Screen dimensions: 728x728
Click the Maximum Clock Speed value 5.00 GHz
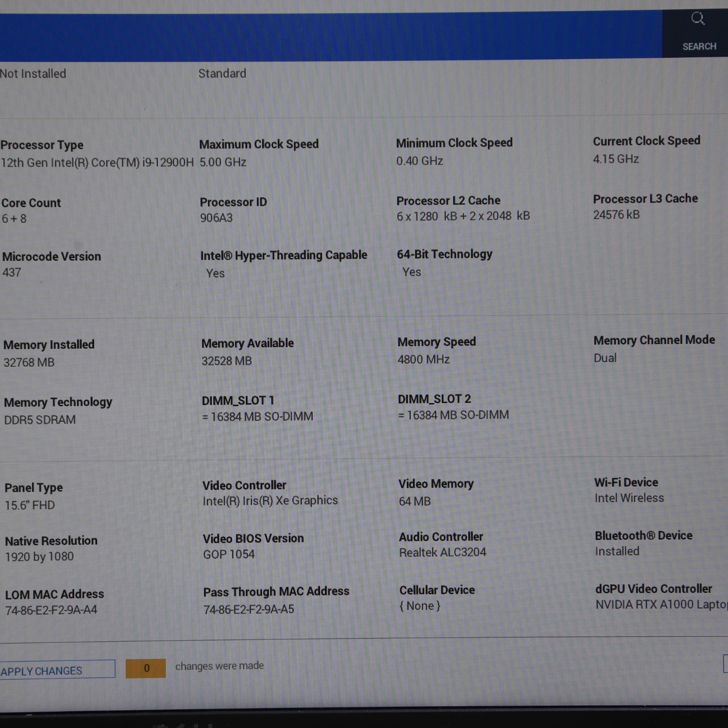coord(223,162)
